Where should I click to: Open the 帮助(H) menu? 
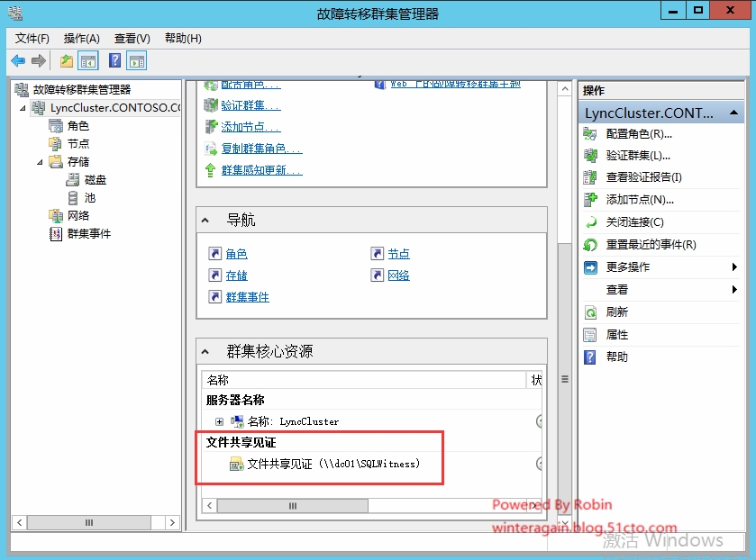[x=183, y=38]
